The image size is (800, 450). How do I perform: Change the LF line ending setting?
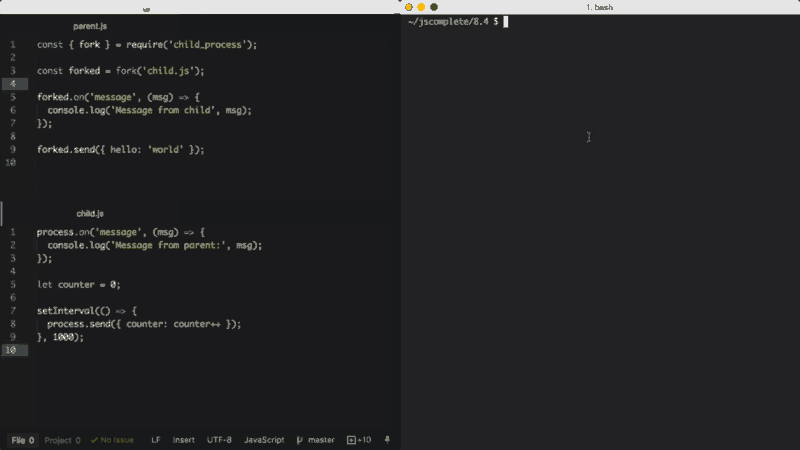156,440
